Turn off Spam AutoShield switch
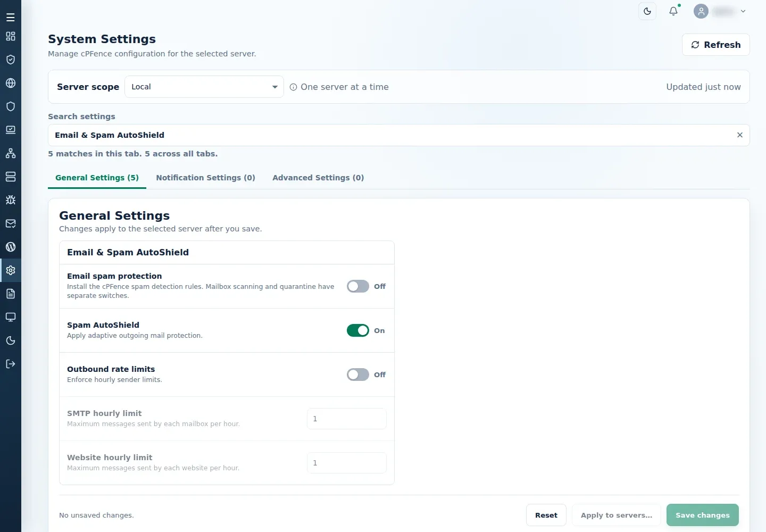766x532 pixels. click(358, 330)
